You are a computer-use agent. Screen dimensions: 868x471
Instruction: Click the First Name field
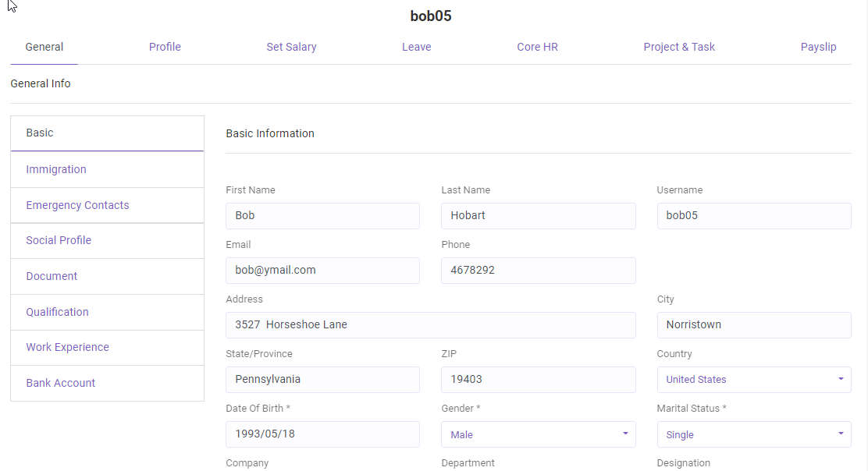point(322,216)
